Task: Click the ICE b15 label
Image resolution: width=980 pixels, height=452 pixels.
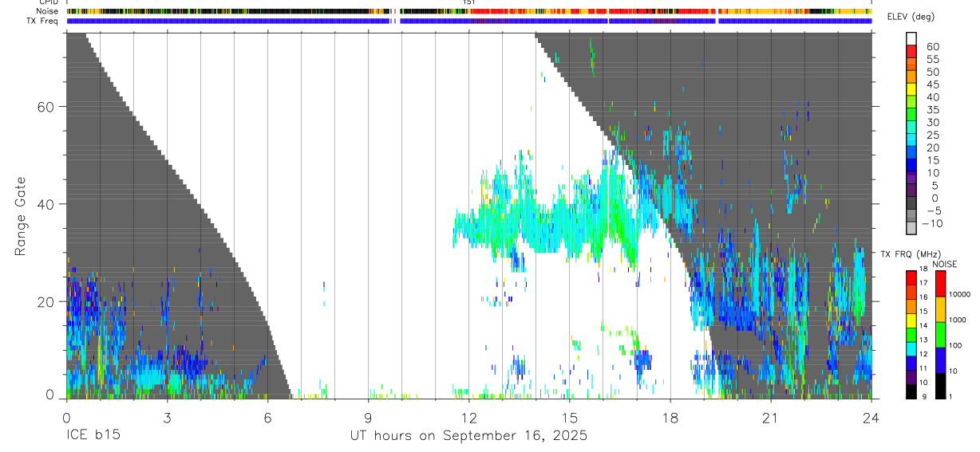Action: coord(92,436)
